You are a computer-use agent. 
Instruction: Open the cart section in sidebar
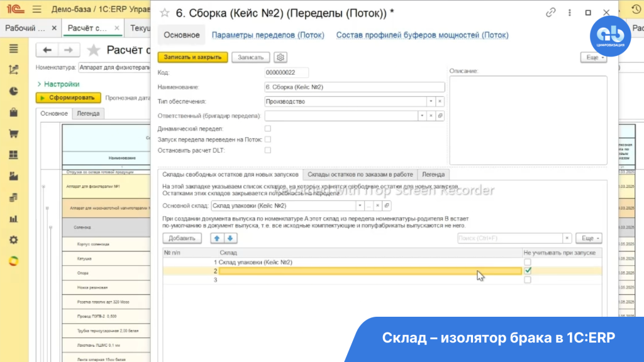14,134
